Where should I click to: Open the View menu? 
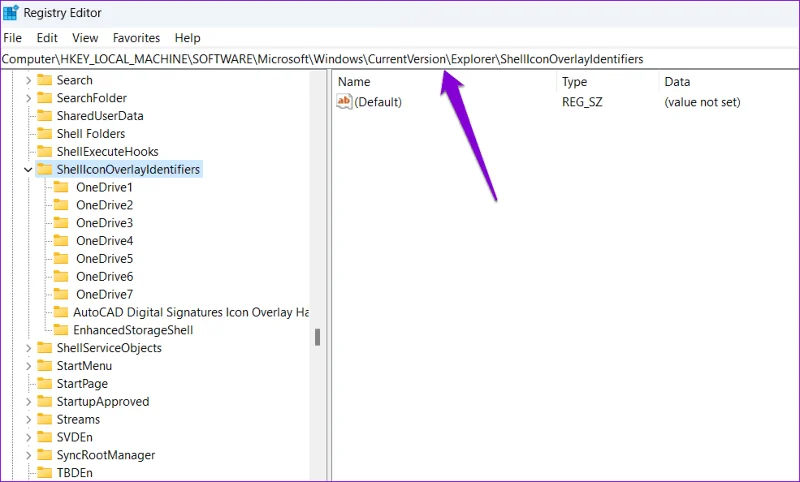tap(85, 38)
